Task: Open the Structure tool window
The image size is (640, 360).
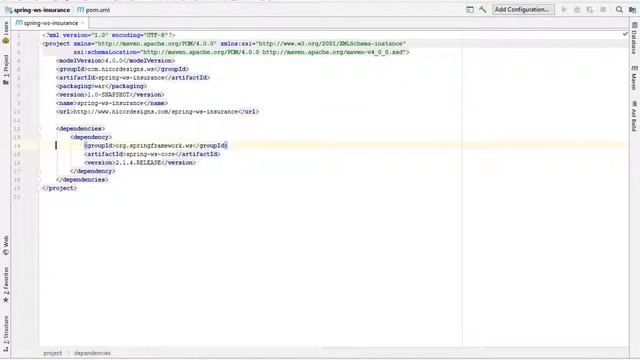Action: tap(6, 333)
